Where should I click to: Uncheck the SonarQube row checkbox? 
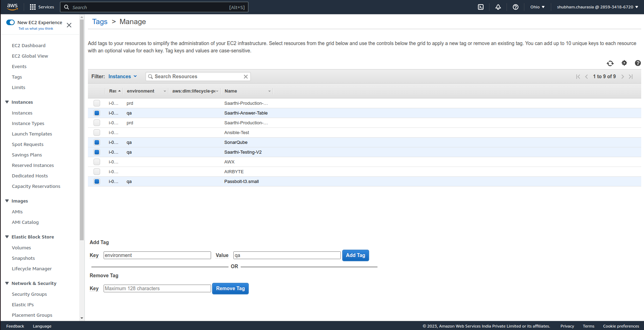point(97,142)
